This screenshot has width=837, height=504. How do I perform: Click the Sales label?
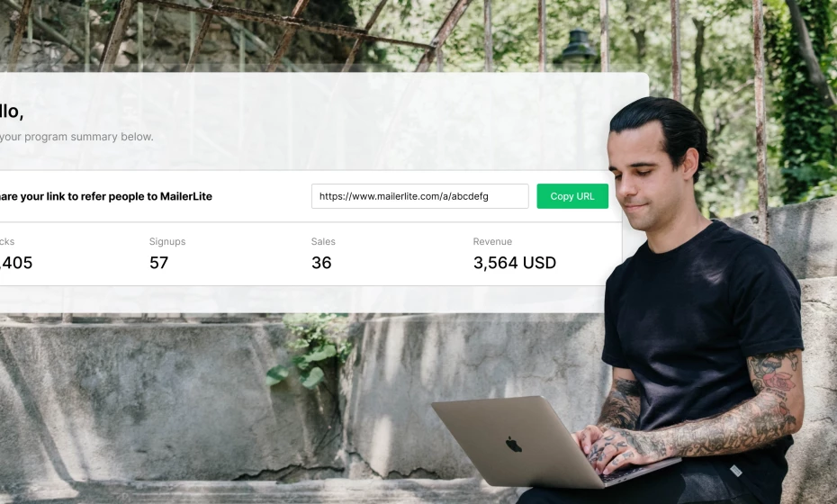(323, 241)
